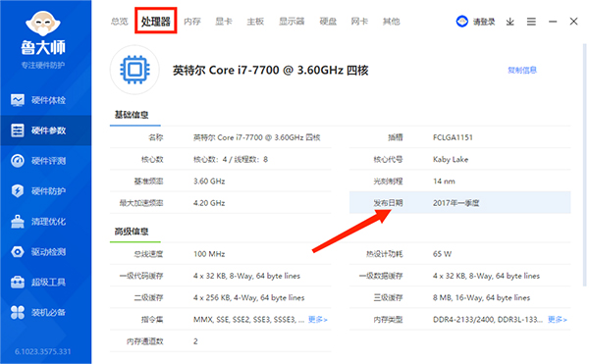This screenshot has width=589, height=364.
Task: Click the DDR4-2133/2400 memory type value
Action: tap(488, 320)
